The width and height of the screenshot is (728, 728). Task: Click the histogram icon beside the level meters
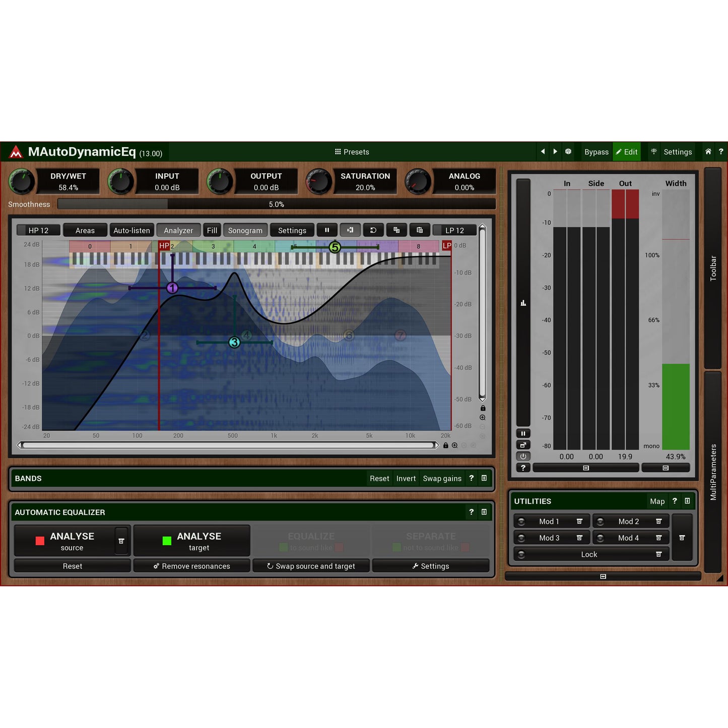tap(523, 303)
